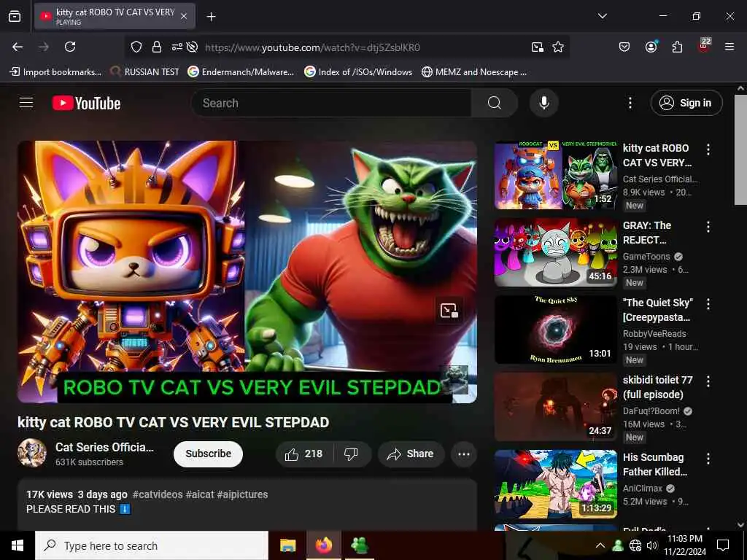This screenshot has height=560, width=747.
Task: Dislike the video
Action: [x=351, y=454]
